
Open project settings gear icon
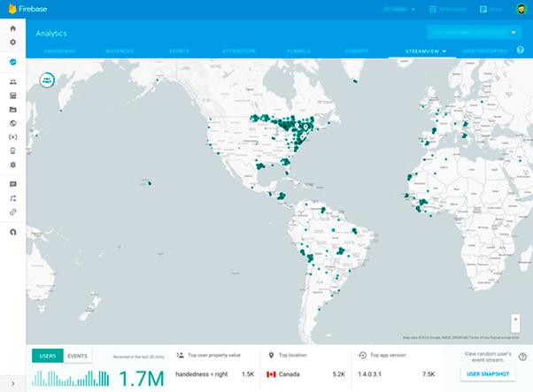coord(12,42)
